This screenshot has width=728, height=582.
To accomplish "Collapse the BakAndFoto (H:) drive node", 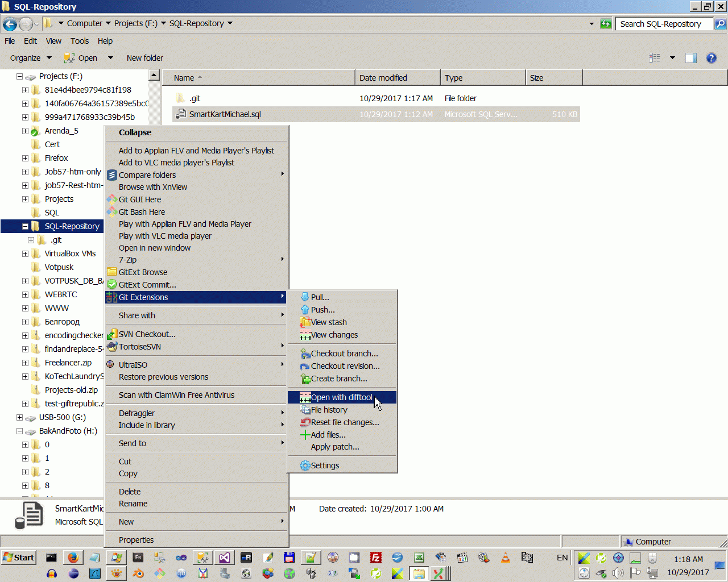I will (x=19, y=431).
